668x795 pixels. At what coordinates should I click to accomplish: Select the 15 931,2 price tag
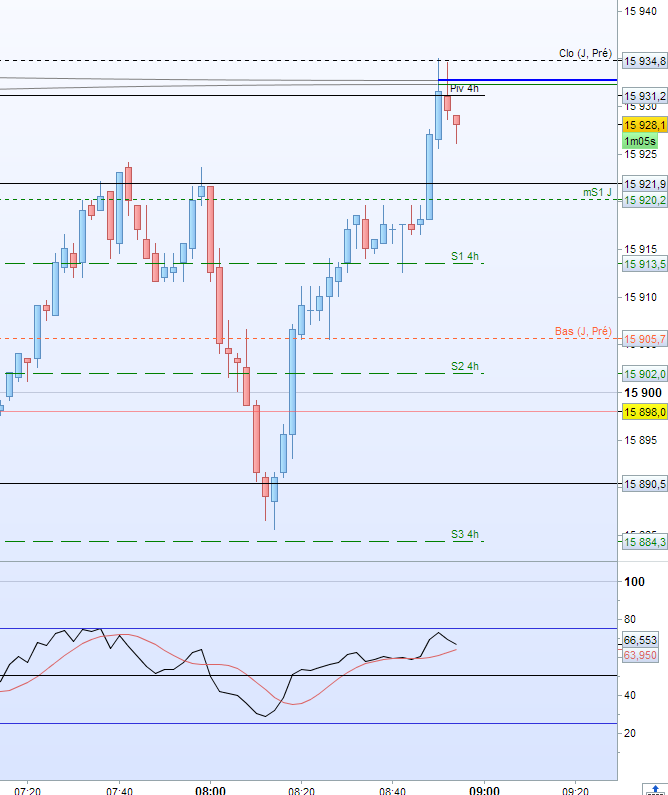645,95
